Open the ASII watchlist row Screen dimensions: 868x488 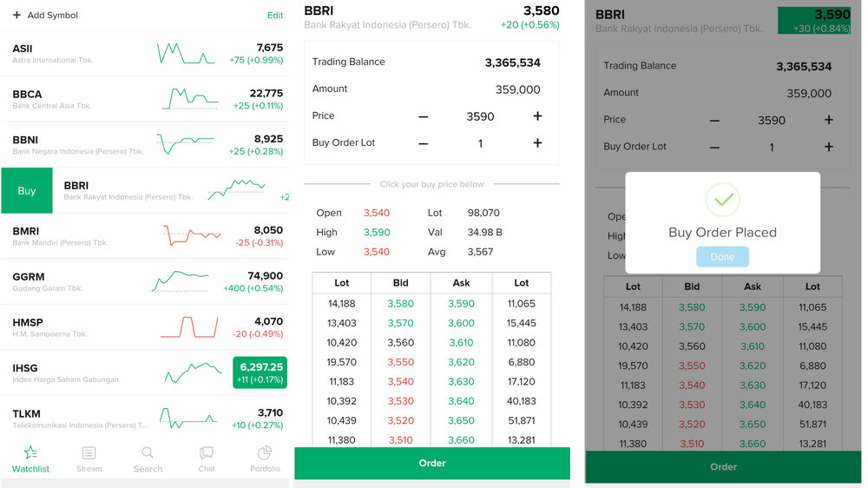pyautogui.click(x=145, y=54)
